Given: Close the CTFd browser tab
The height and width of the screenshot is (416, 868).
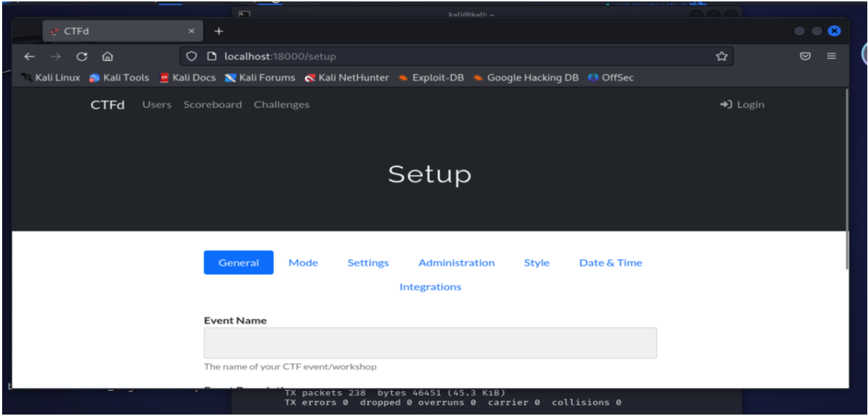Looking at the screenshot, I should [191, 32].
